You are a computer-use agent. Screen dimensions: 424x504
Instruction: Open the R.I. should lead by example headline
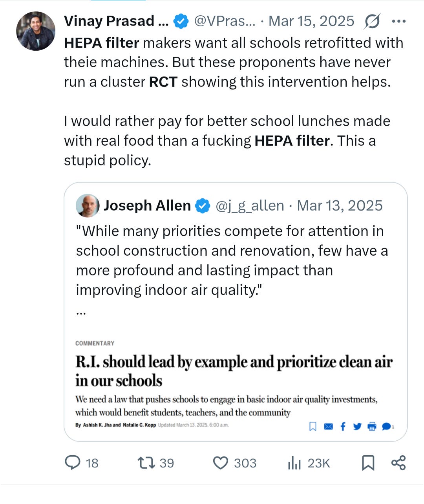(x=234, y=371)
